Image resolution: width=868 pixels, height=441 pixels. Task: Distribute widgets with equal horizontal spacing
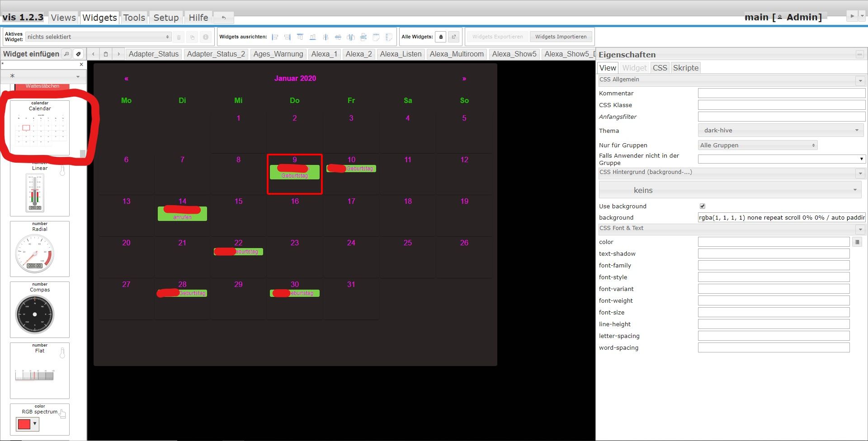click(351, 37)
